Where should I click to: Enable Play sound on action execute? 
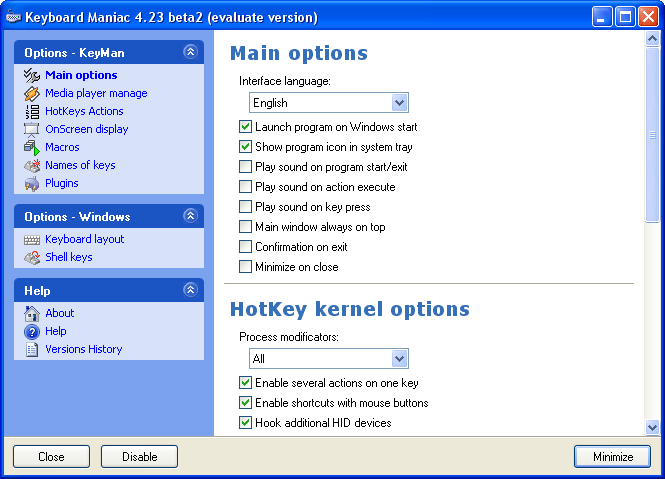tap(245, 187)
